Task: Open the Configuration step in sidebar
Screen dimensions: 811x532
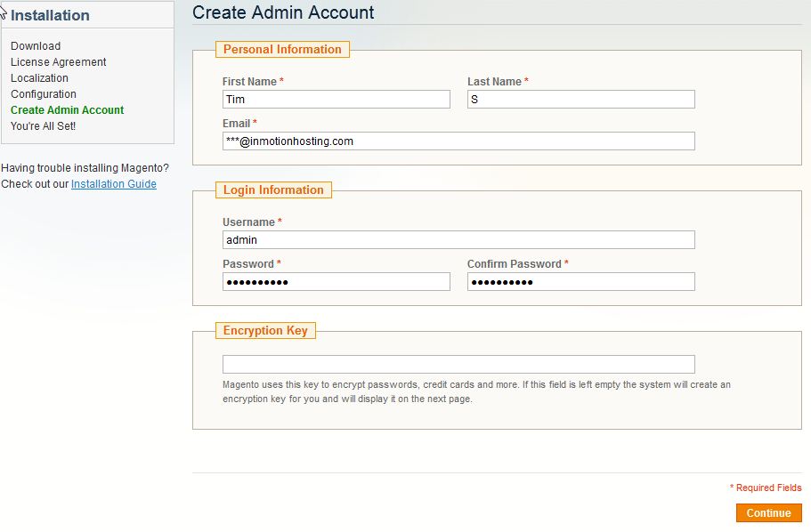Action: (x=44, y=94)
